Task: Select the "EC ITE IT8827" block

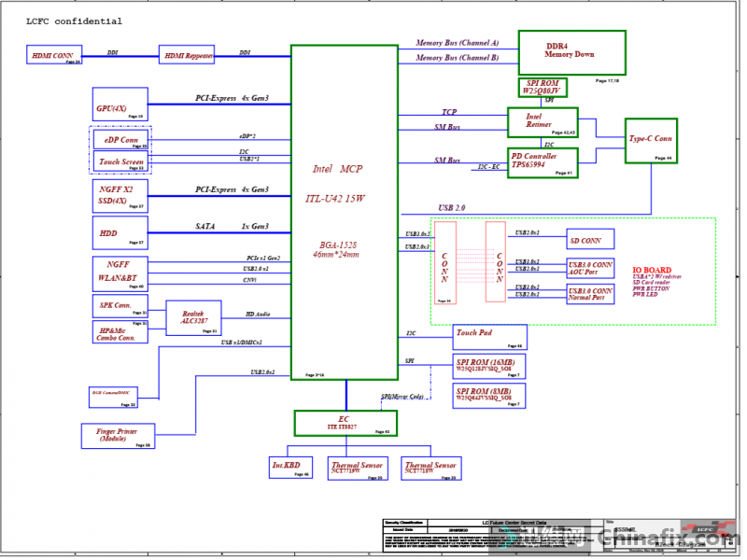Action: 345,423
